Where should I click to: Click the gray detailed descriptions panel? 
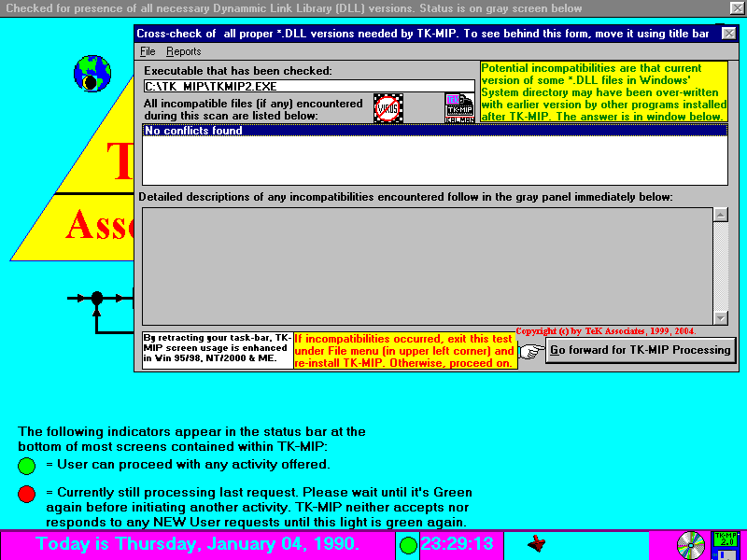coord(428,267)
